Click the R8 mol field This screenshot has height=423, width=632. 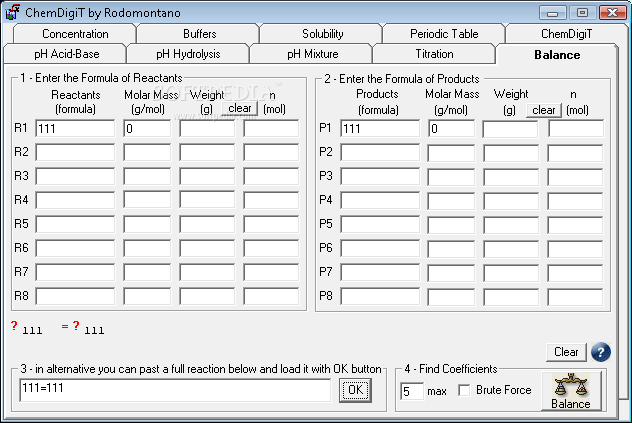coord(271,296)
